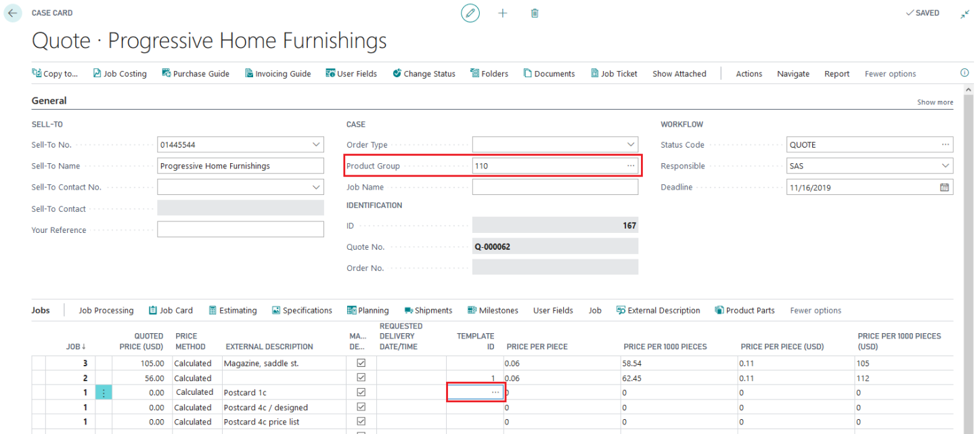Expand the Order Type dropdown
980x434 pixels.
click(x=631, y=145)
